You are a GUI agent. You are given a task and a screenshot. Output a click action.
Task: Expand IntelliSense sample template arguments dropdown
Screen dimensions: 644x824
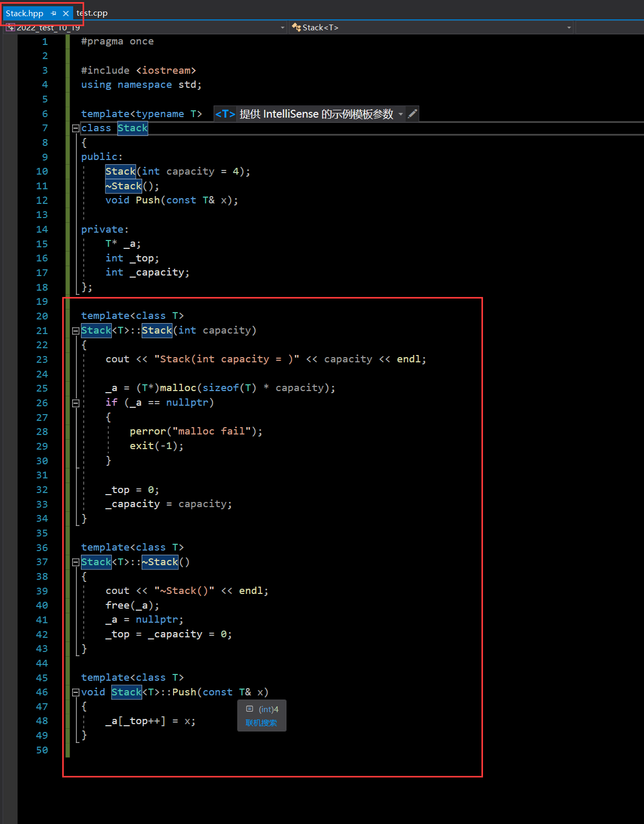(401, 114)
